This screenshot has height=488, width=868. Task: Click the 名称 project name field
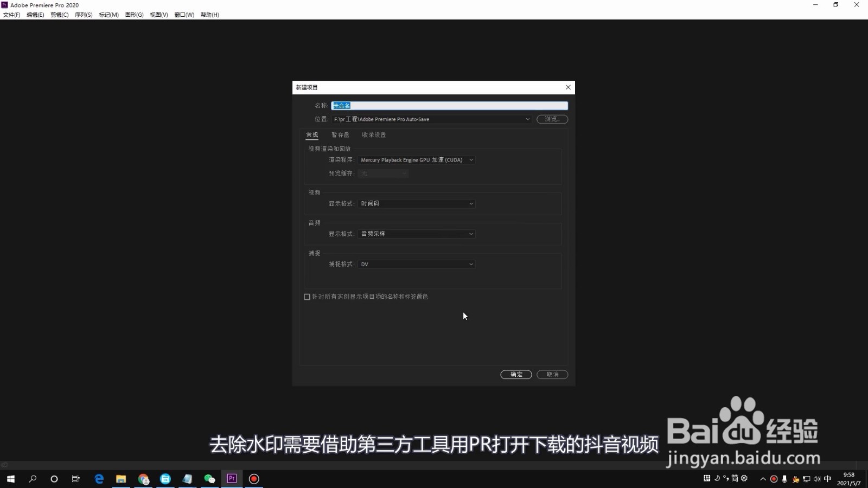pos(449,106)
